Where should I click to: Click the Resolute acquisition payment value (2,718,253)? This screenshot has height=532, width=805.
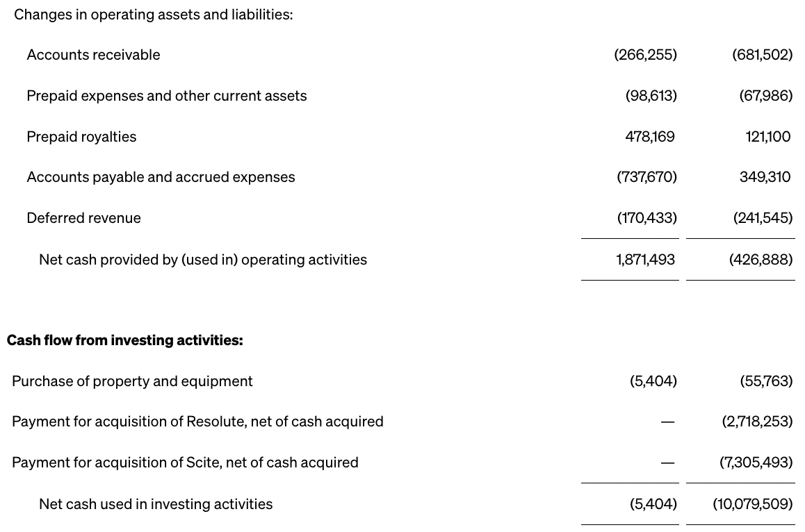pos(757,422)
